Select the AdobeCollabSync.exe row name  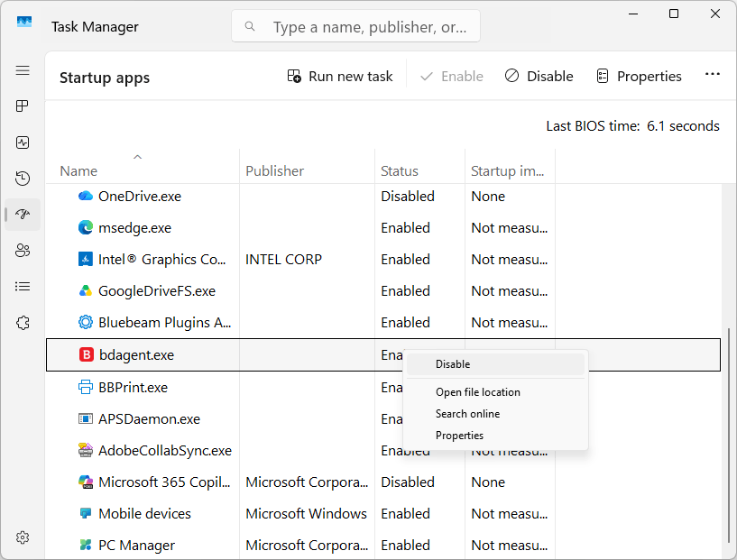pos(165,451)
